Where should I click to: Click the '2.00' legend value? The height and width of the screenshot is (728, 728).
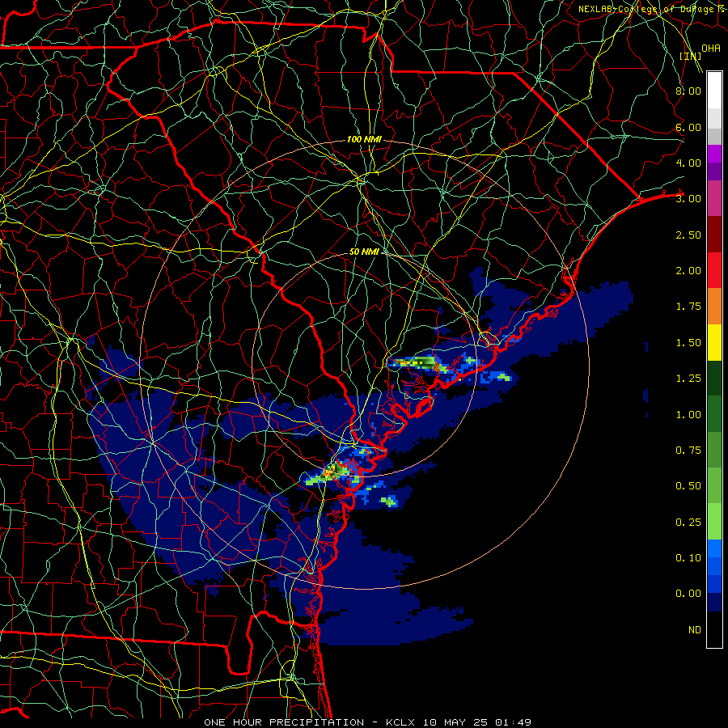coord(688,271)
